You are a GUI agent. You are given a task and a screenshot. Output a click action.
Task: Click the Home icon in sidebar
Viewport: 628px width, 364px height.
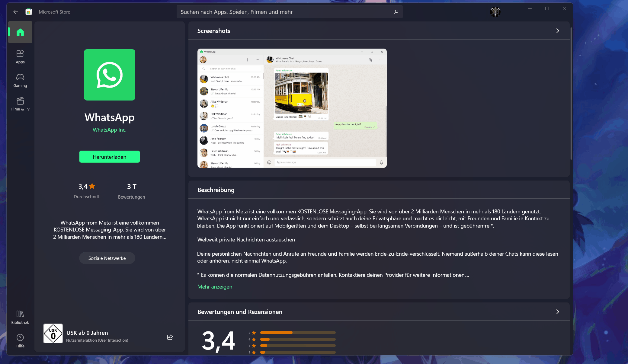(20, 32)
